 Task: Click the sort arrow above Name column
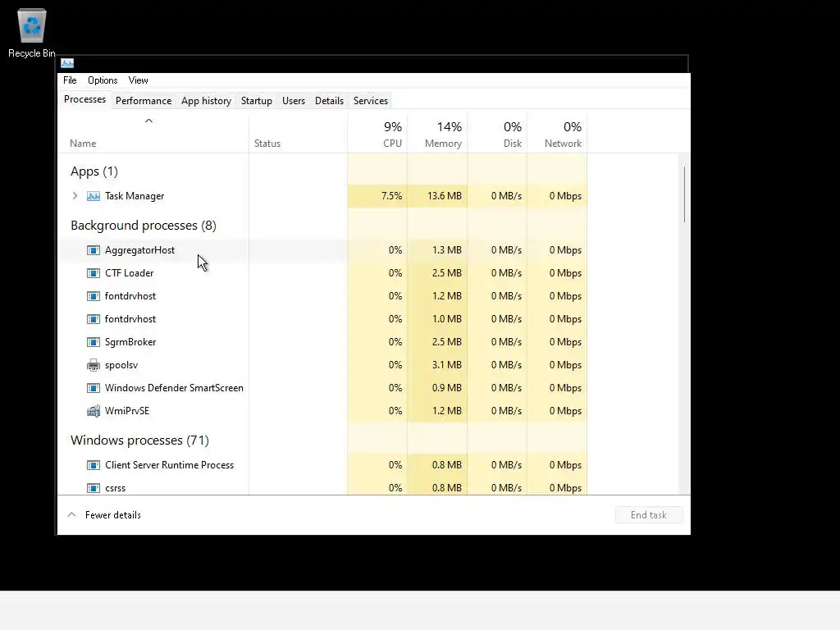tap(149, 121)
